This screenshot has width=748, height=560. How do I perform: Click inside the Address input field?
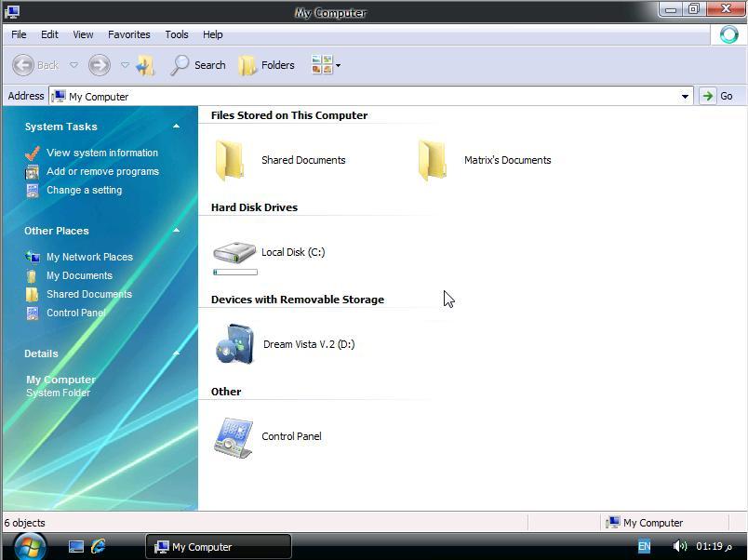tap(279, 96)
